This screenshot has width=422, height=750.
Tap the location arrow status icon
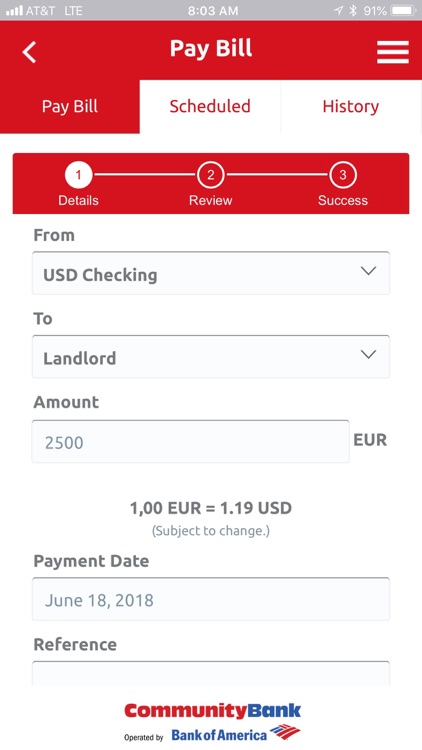point(339,11)
